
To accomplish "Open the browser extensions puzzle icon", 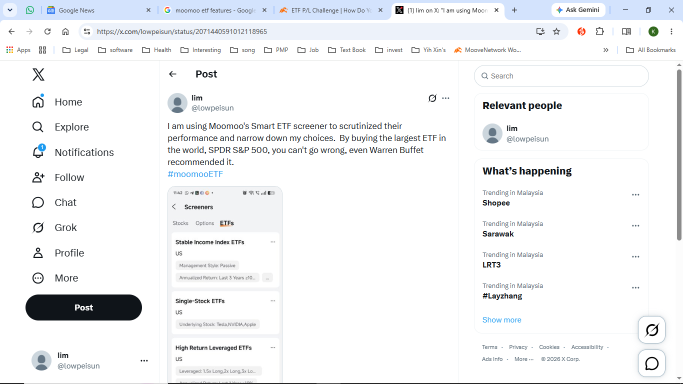I will click(x=600, y=31).
